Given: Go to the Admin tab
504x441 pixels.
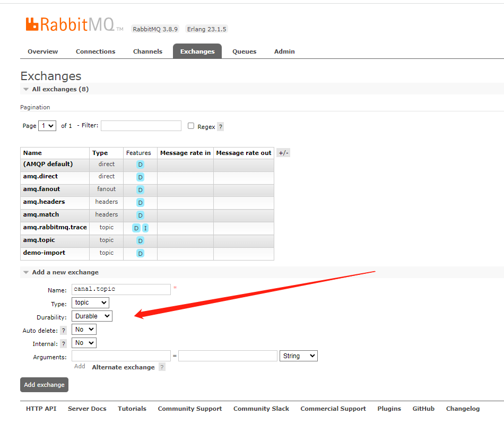Looking at the screenshot, I should pyautogui.click(x=284, y=51).
